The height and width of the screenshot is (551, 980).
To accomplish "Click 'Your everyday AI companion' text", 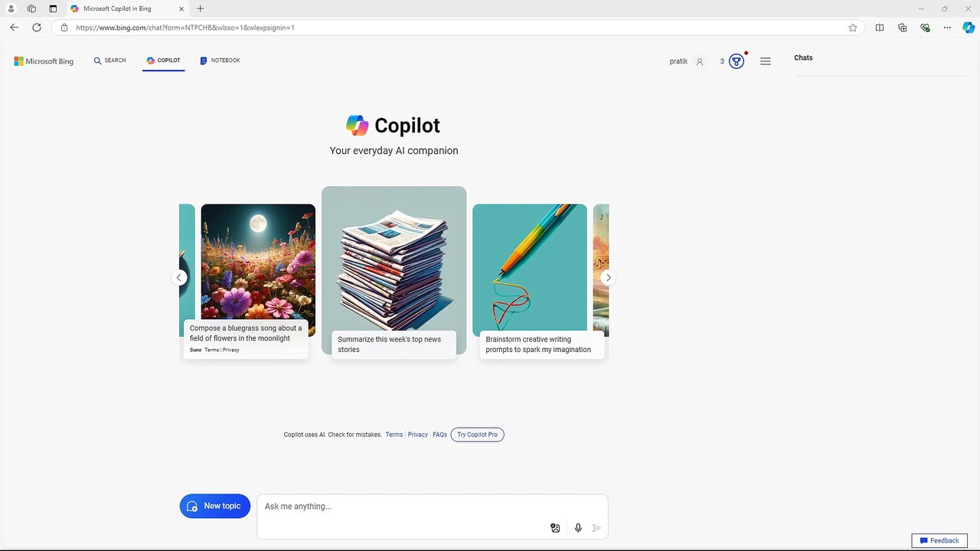I will tap(394, 151).
